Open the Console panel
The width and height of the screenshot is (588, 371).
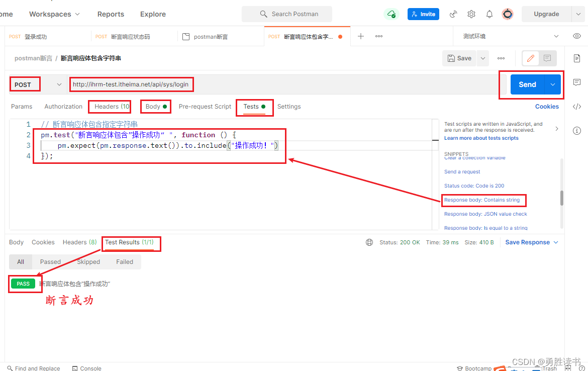click(86, 368)
